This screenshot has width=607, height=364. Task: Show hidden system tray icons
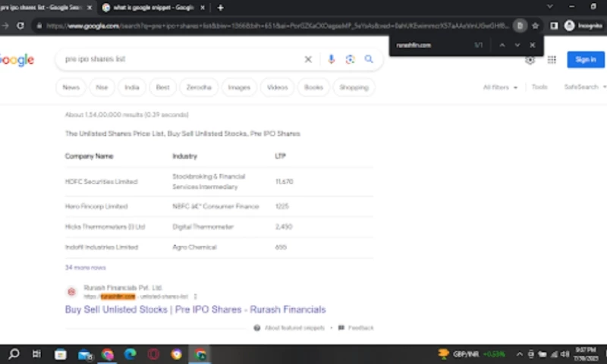[x=519, y=354]
